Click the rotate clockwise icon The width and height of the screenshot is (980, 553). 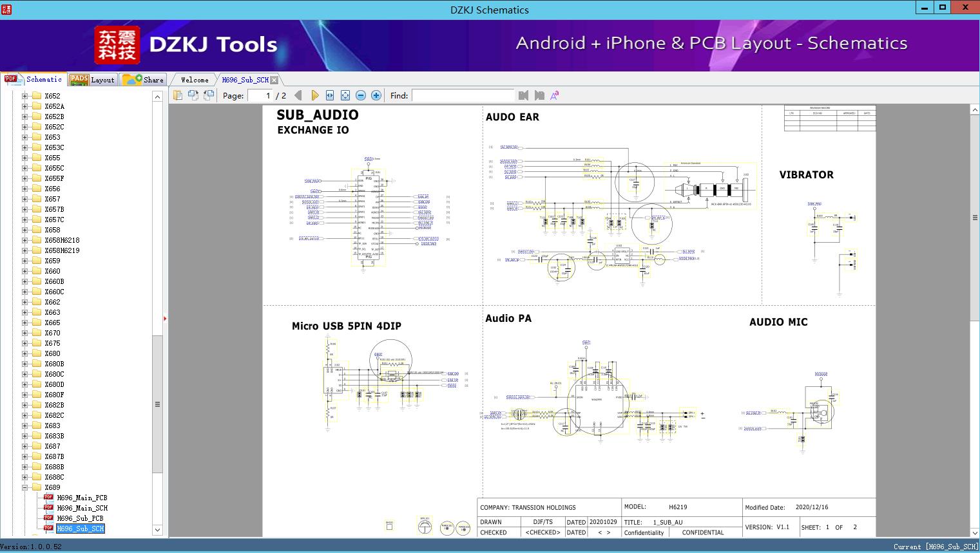209,95
